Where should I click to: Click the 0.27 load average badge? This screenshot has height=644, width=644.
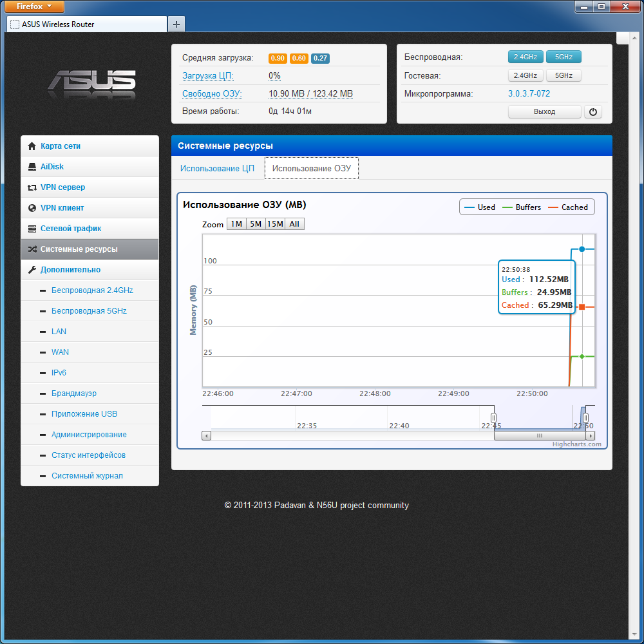click(320, 59)
